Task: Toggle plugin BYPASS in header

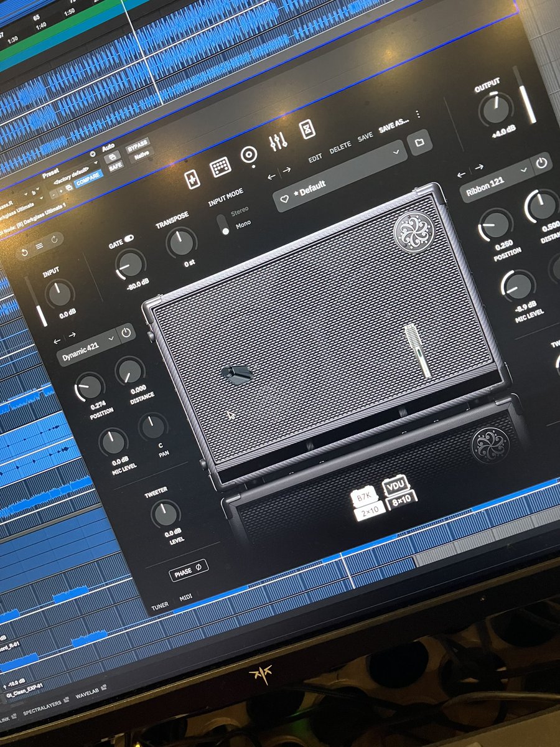Action: (x=138, y=146)
